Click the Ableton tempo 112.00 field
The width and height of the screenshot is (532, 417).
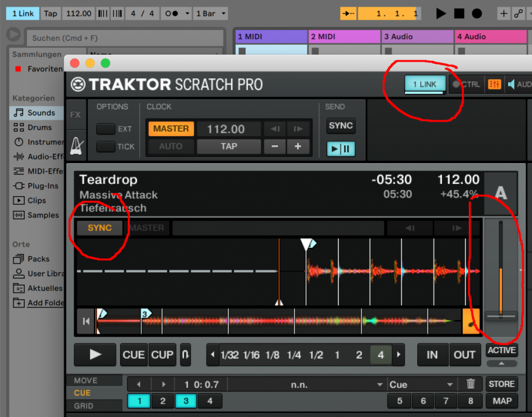pos(78,14)
